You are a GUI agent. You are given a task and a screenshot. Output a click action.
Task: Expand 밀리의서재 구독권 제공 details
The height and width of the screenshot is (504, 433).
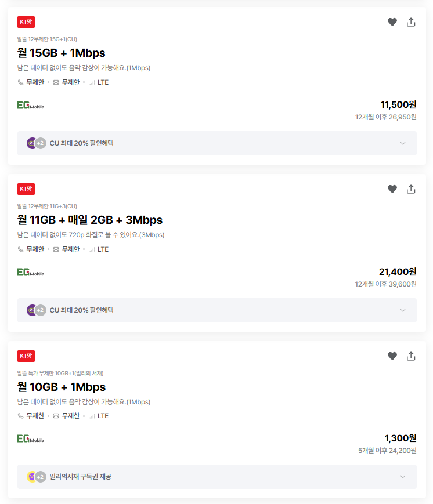(x=403, y=477)
